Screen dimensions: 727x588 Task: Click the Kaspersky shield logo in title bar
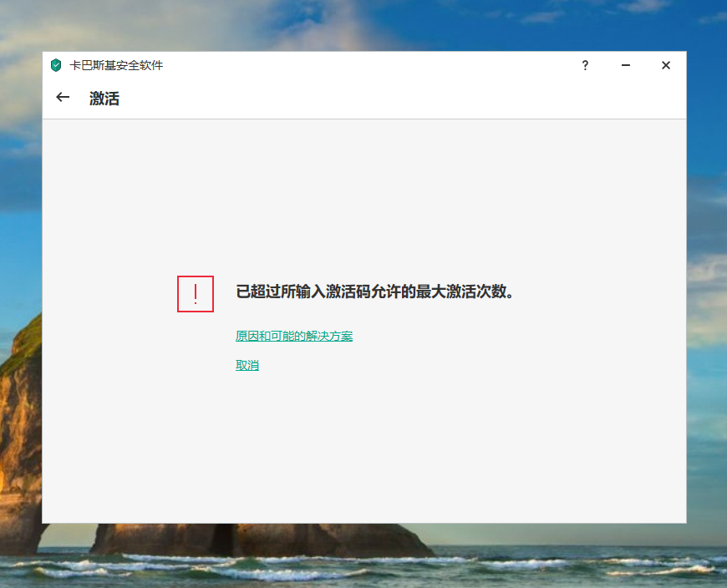[x=56, y=65]
